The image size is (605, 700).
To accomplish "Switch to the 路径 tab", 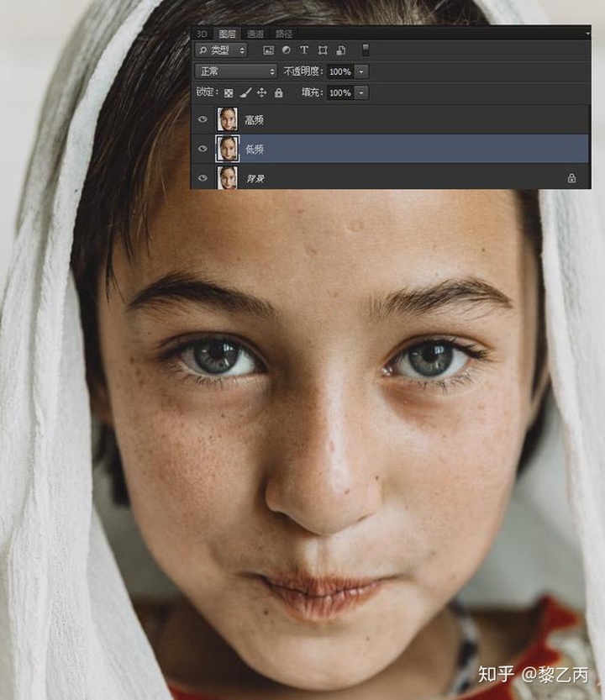I will click(x=283, y=34).
